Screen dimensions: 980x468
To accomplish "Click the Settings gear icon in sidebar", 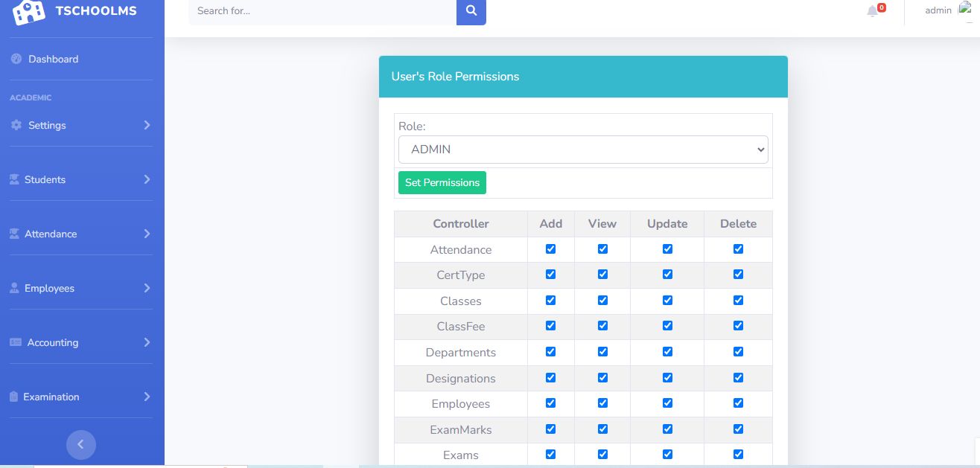I will [x=16, y=125].
